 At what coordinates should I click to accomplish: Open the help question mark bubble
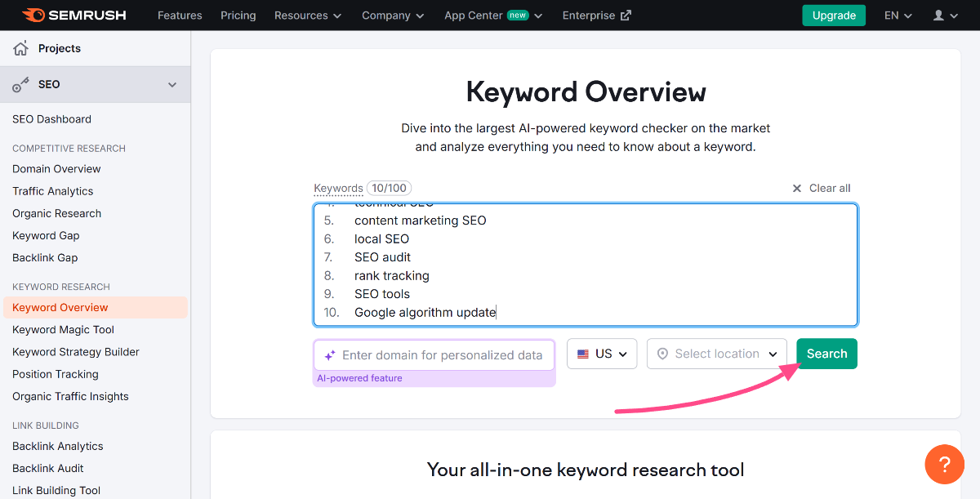945,464
